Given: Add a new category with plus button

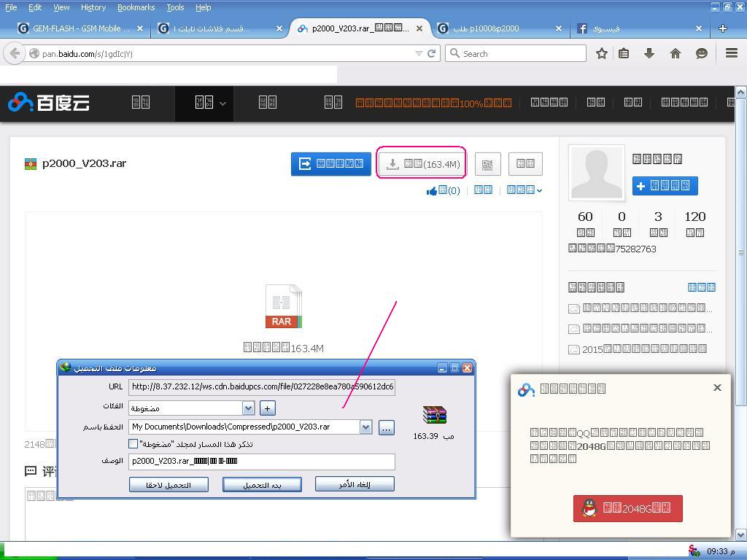Looking at the screenshot, I should point(267,408).
